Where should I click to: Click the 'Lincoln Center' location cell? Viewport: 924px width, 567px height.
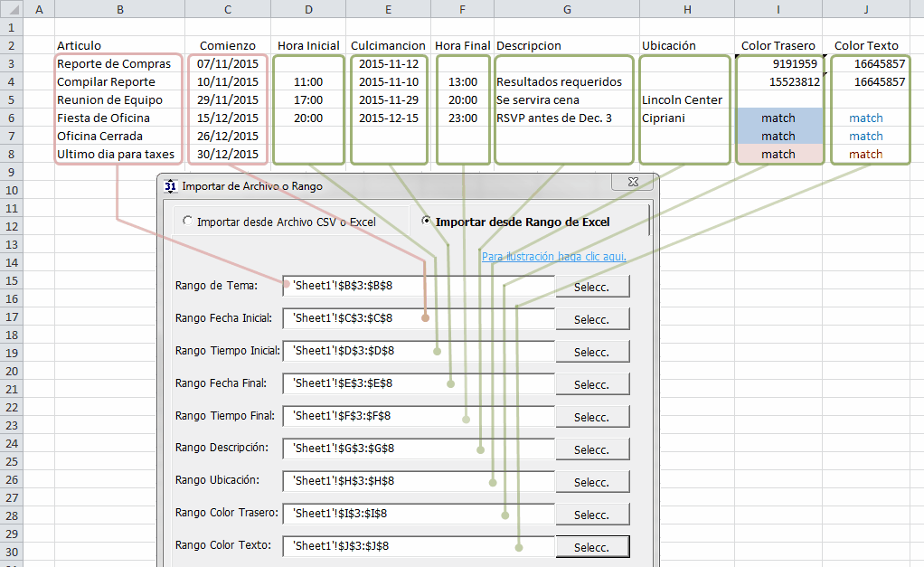click(685, 99)
